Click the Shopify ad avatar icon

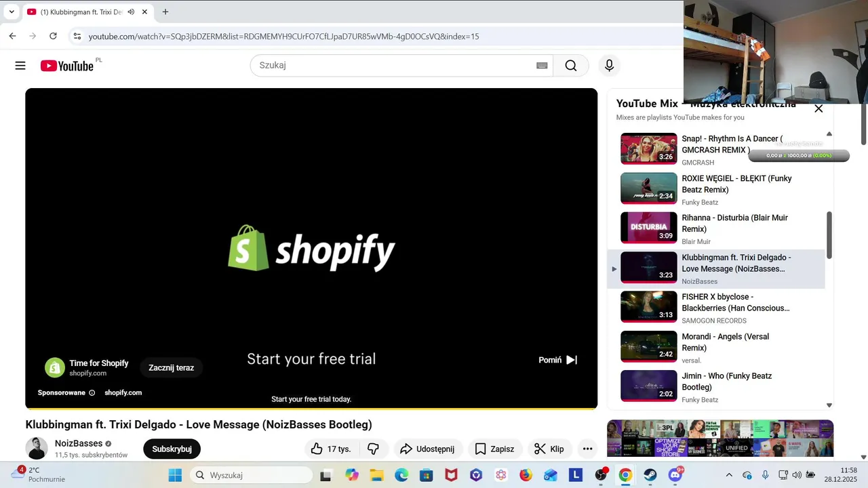(x=55, y=367)
